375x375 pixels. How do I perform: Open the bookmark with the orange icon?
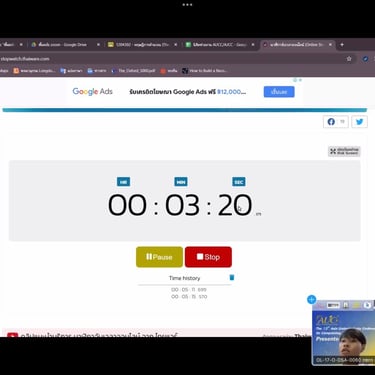pos(33,71)
